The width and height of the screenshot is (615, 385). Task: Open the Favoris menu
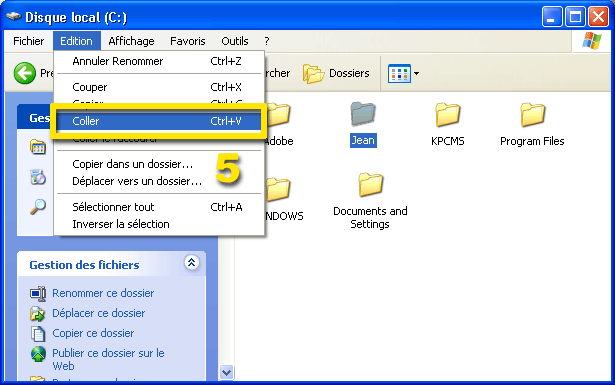point(187,41)
